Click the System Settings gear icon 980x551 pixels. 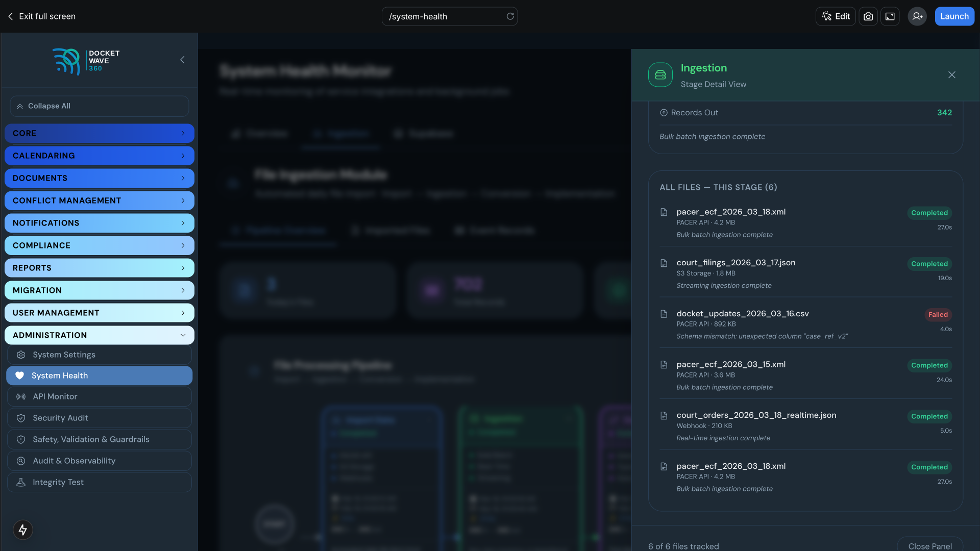point(21,355)
